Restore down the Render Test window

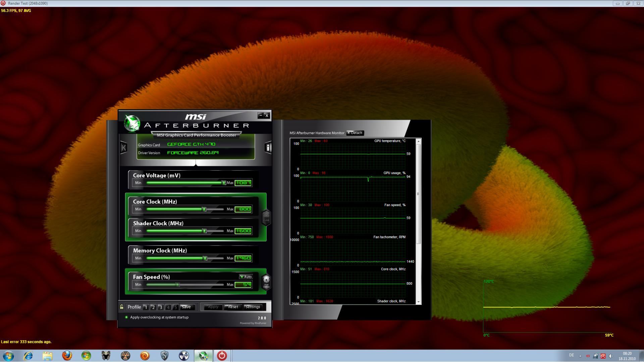628,3
